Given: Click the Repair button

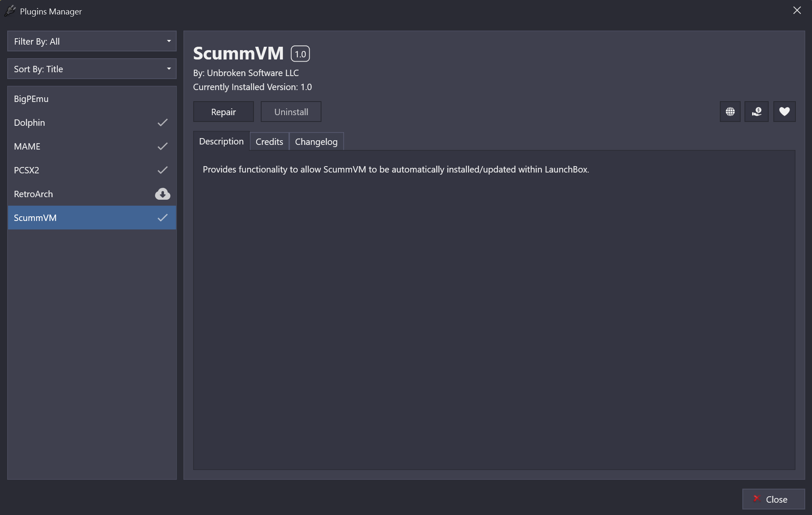Looking at the screenshot, I should pyautogui.click(x=223, y=112).
